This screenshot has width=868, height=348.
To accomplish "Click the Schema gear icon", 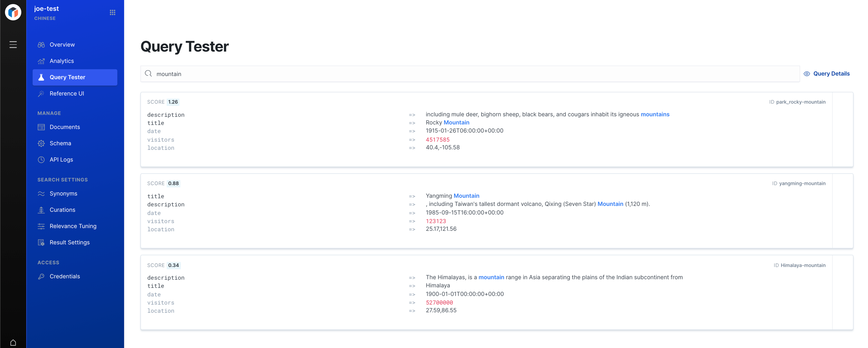I will coord(41,143).
